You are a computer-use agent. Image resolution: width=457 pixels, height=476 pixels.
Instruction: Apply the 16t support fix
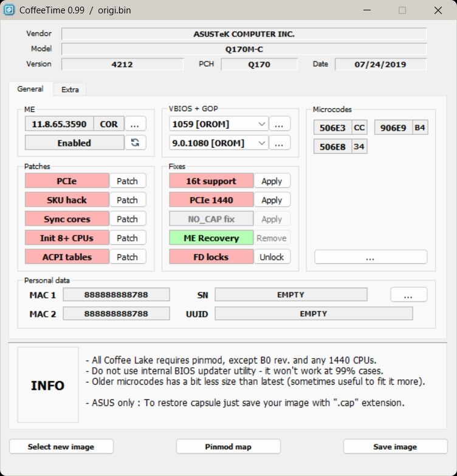272,181
